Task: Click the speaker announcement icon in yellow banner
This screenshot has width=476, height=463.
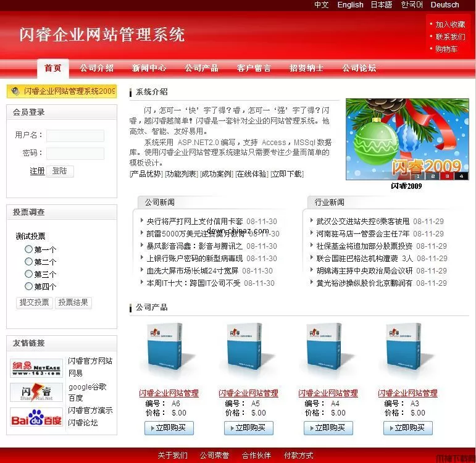Action: pyautogui.click(x=15, y=91)
